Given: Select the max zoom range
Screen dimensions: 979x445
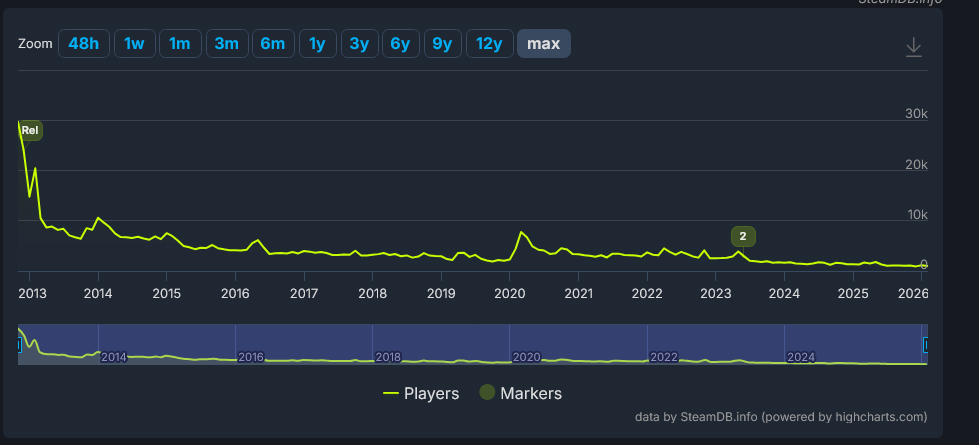Looking at the screenshot, I should (543, 44).
